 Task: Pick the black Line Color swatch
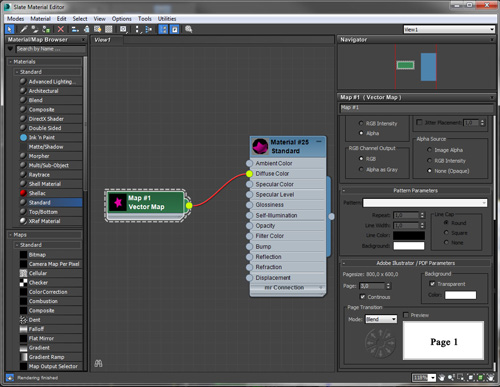pos(409,235)
